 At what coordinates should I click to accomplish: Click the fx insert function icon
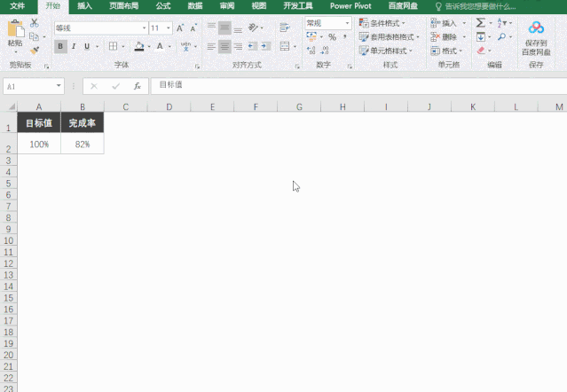coord(137,86)
